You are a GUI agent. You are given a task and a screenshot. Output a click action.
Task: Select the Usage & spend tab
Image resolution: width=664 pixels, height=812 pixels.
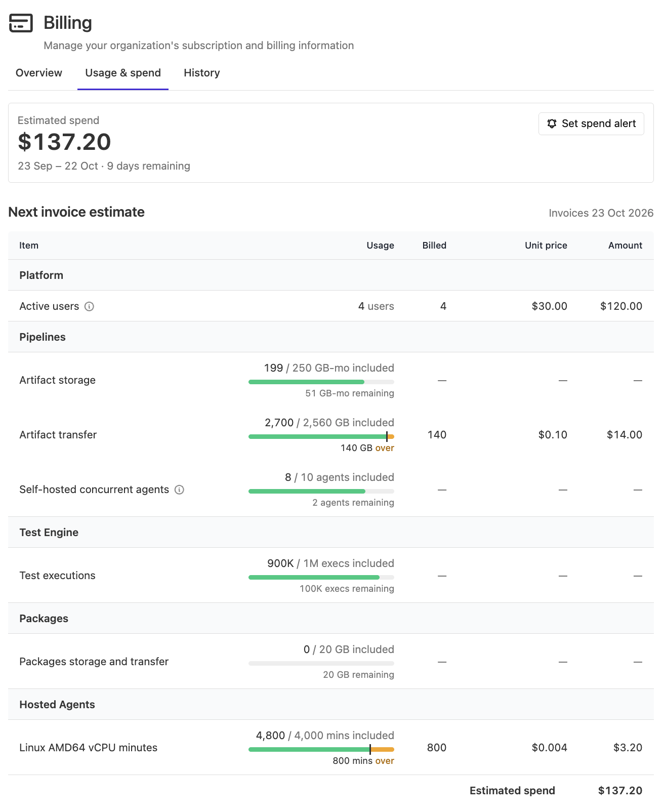click(x=123, y=73)
